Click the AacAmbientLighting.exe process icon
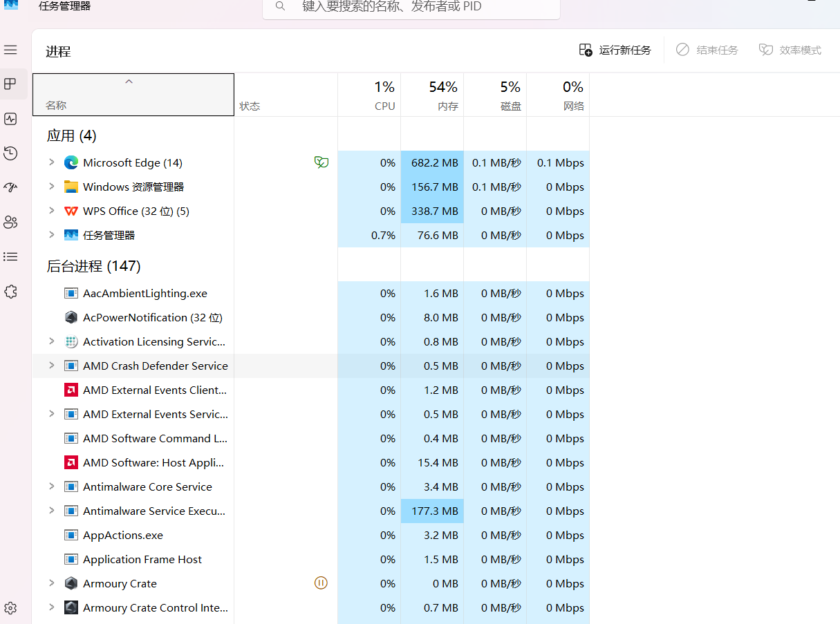Viewport: 840px width, 624px height. click(71, 293)
